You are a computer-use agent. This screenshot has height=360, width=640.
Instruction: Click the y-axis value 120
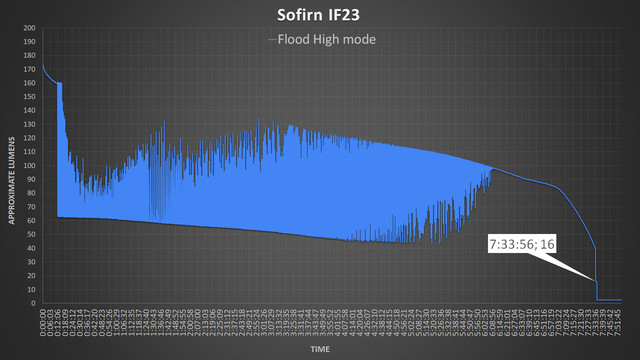coord(29,138)
